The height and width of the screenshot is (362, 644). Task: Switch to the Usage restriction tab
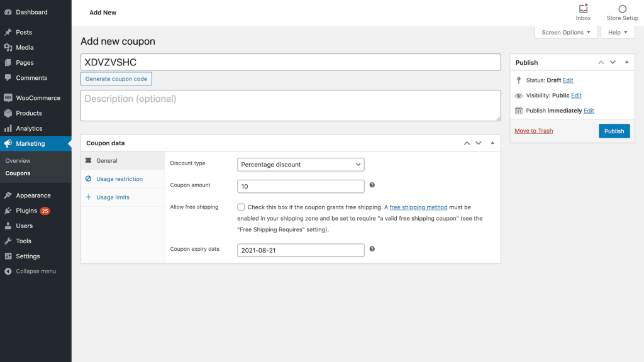click(119, 179)
